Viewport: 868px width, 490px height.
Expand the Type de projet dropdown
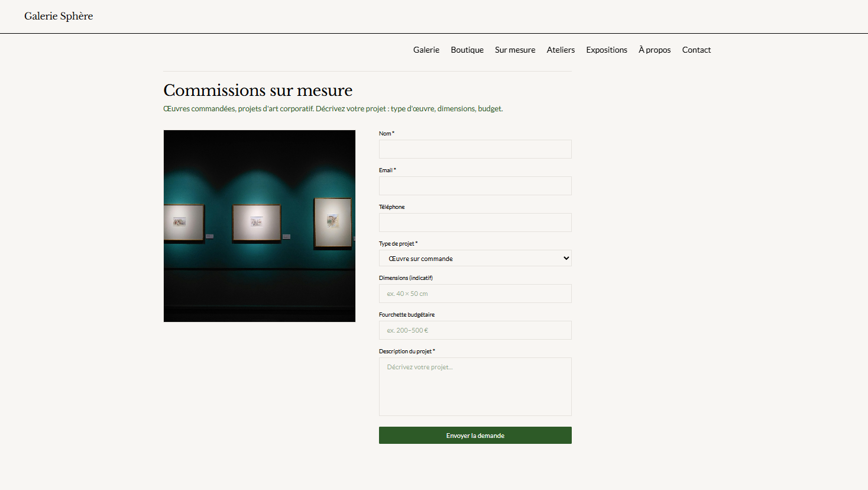click(475, 258)
